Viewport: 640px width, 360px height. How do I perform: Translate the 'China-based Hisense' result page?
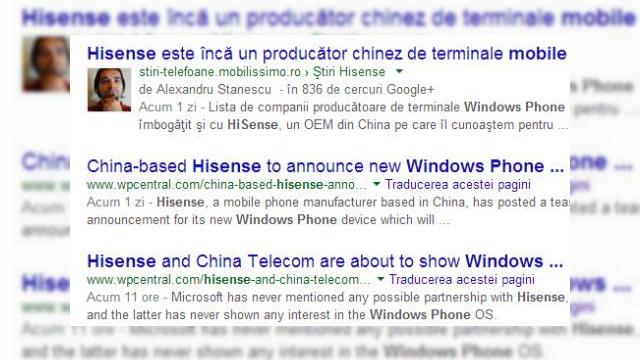coord(458,184)
